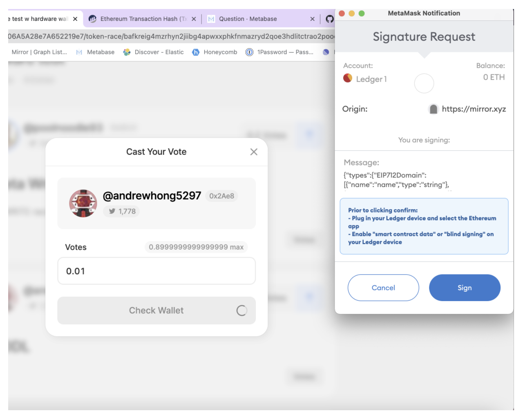Close the Ethereum Transaction Hash tab
This screenshot has width=523, height=420.
[x=194, y=19]
